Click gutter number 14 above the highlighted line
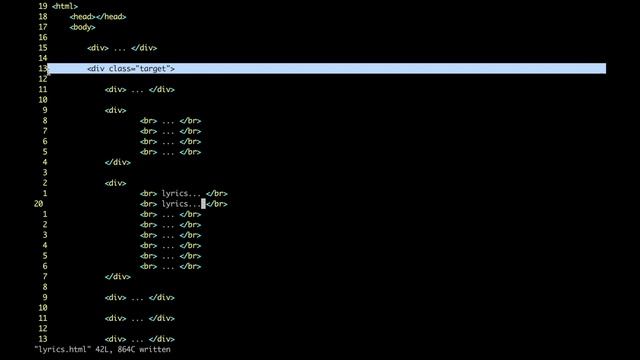640x360 pixels. [x=43, y=58]
